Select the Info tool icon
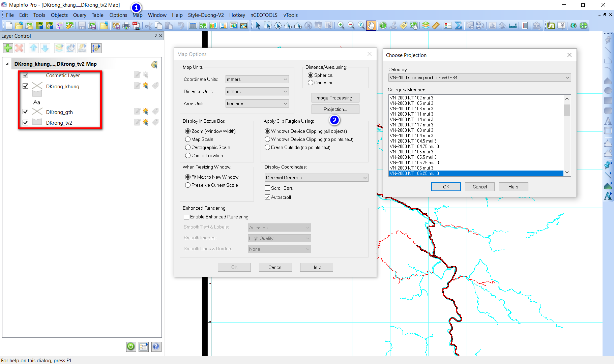614x364 pixels. click(383, 26)
